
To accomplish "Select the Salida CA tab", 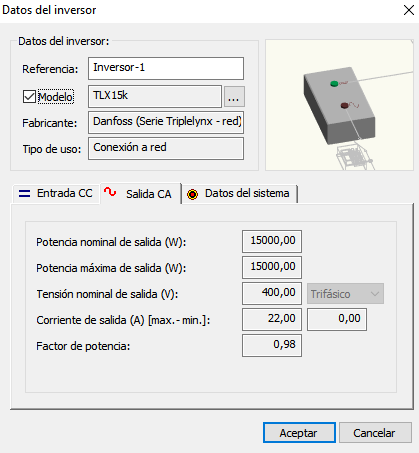I will 140,193.
